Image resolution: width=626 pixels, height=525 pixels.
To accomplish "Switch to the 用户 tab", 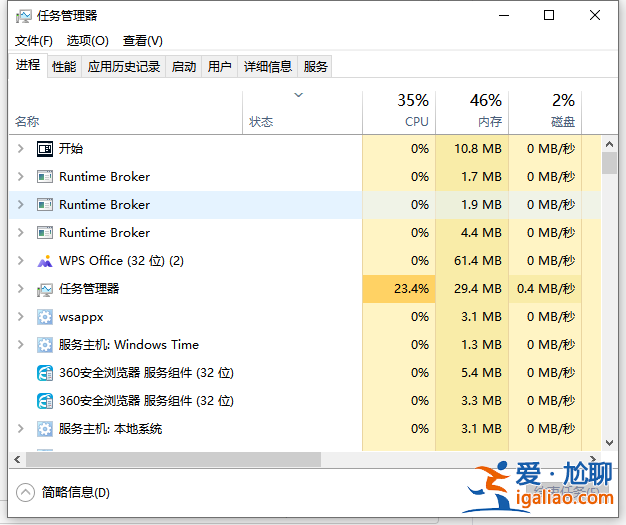I will 220,66.
